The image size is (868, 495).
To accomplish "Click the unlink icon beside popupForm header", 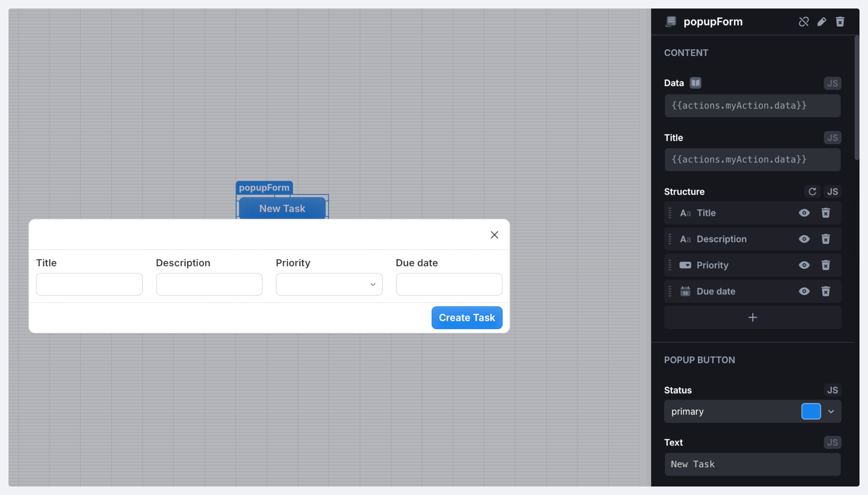I will tap(803, 22).
